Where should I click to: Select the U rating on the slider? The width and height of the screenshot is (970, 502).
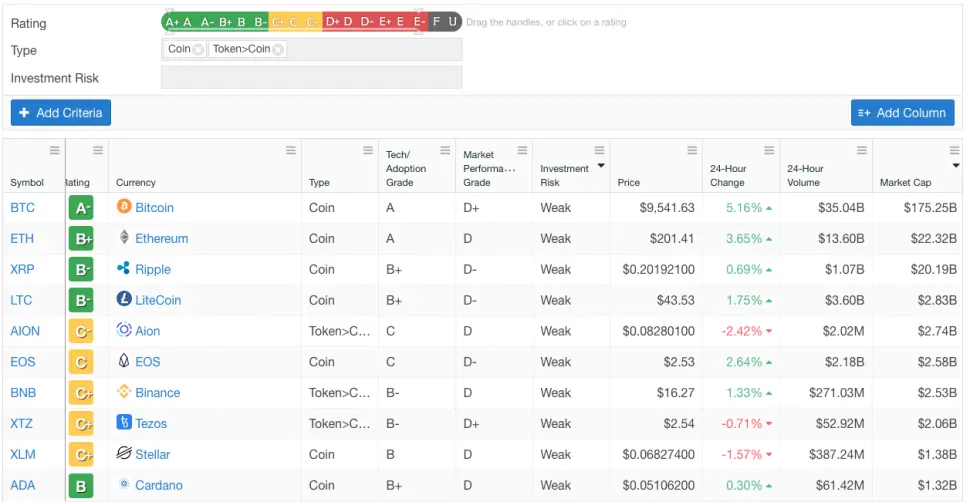tap(453, 22)
